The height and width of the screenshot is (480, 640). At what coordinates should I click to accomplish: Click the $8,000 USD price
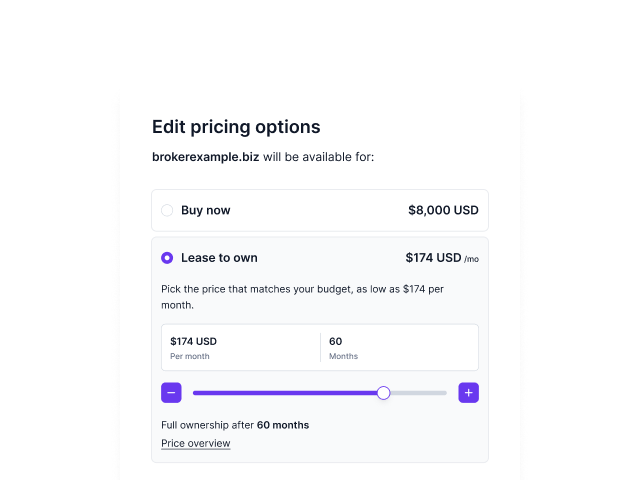(443, 210)
